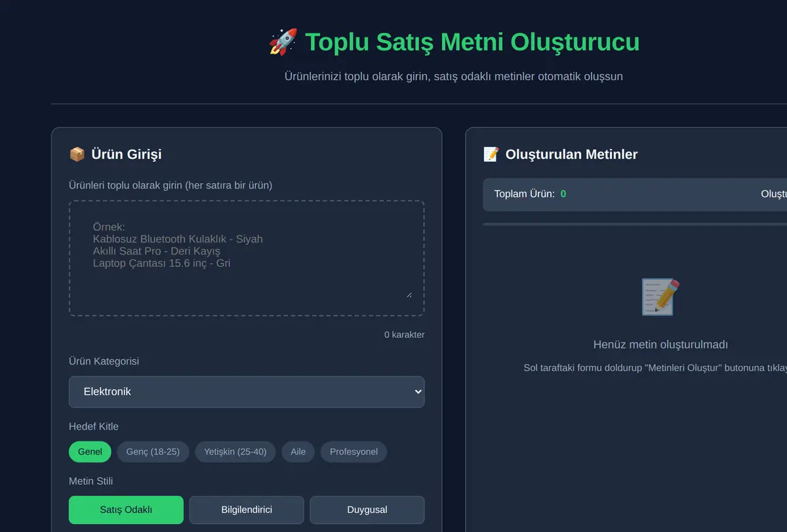Click the green 0 total product count
787x532 pixels.
point(563,194)
